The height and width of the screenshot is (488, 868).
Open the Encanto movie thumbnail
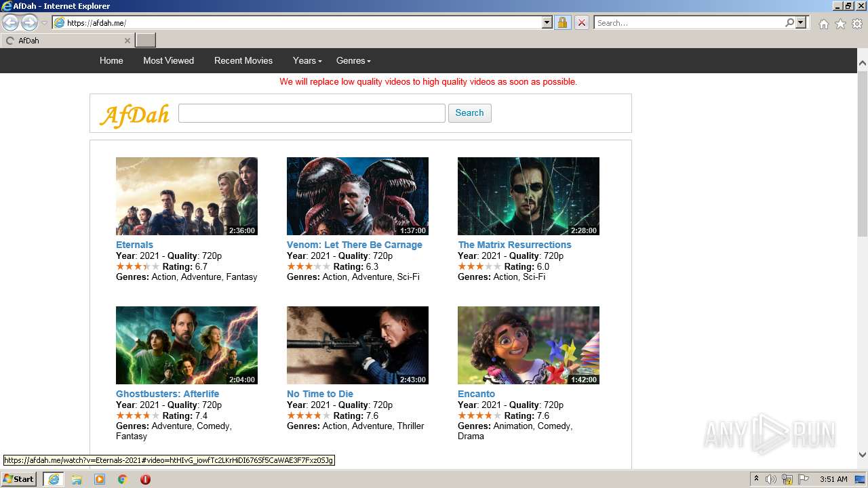coord(528,345)
